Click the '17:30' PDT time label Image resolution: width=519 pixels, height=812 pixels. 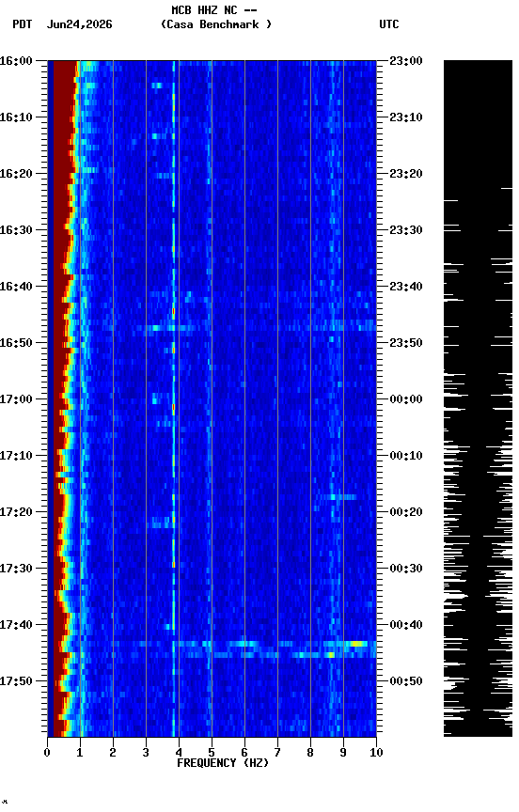click(16, 569)
